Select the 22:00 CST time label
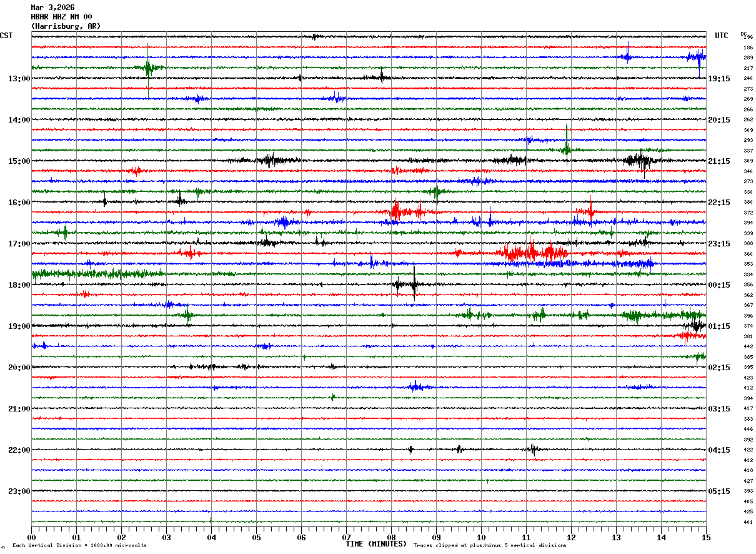756x554 pixels. (19, 450)
